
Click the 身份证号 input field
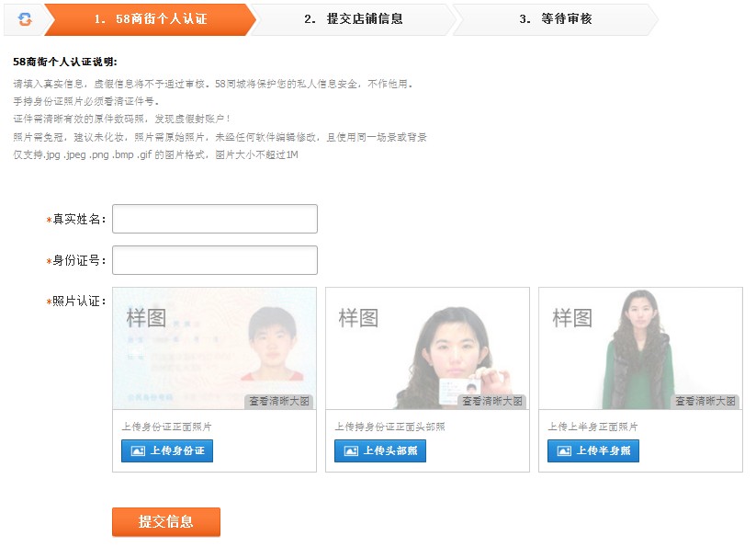pos(214,260)
